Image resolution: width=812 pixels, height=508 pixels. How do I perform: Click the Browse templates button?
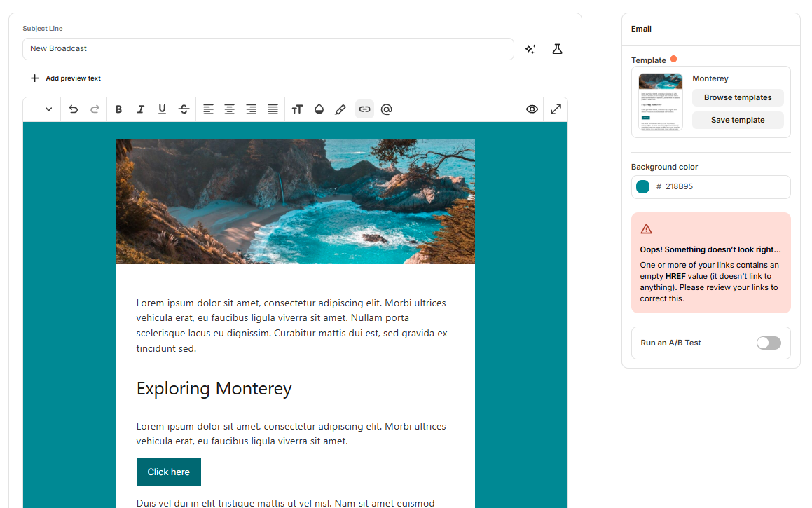coord(738,97)
